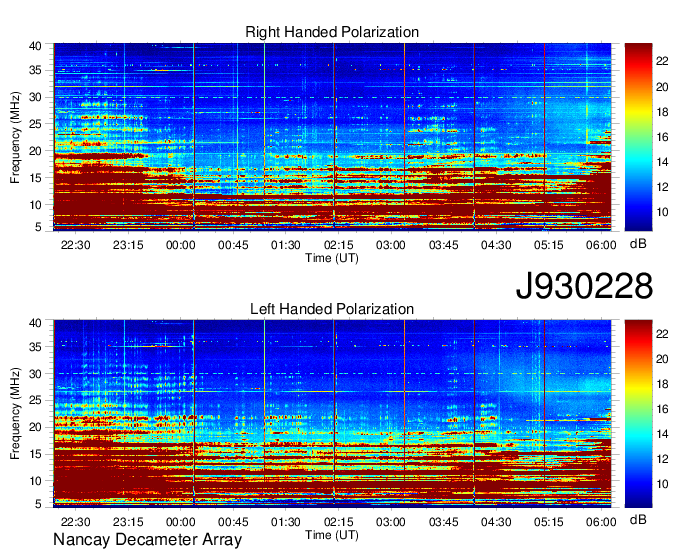The height and width of the screenshot is (552, 680).
Task: Click the lower plot's 'Time (UT)' axis label
Action: click(x=332, y=535)
